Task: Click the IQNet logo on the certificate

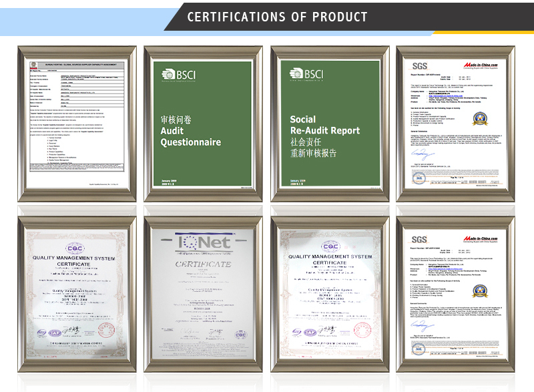Action: click(204, 242)
